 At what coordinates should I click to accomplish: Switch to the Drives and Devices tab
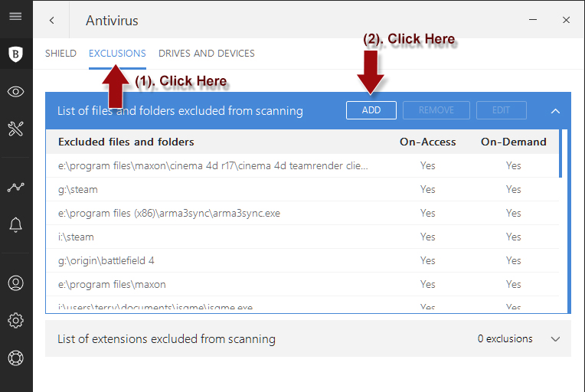207,54
